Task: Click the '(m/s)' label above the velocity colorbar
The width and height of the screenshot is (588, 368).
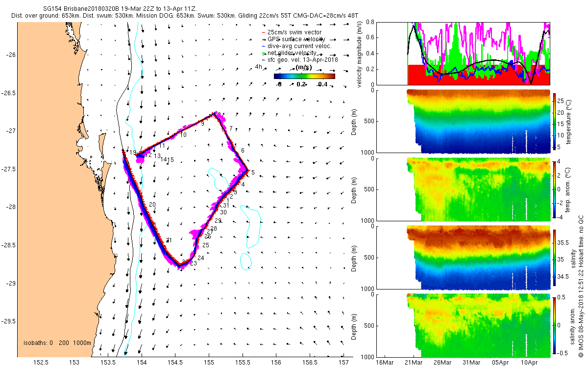Action: [304, 67]
